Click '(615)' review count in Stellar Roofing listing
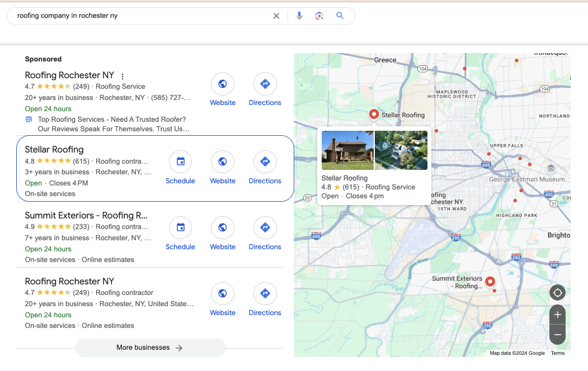The width and height of the screenshot is (588, 371). (81, 161)
